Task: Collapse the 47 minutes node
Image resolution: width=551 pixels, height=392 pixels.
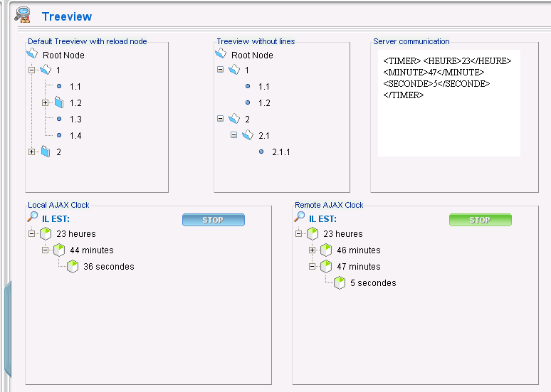Action: (x=312, y=267)
